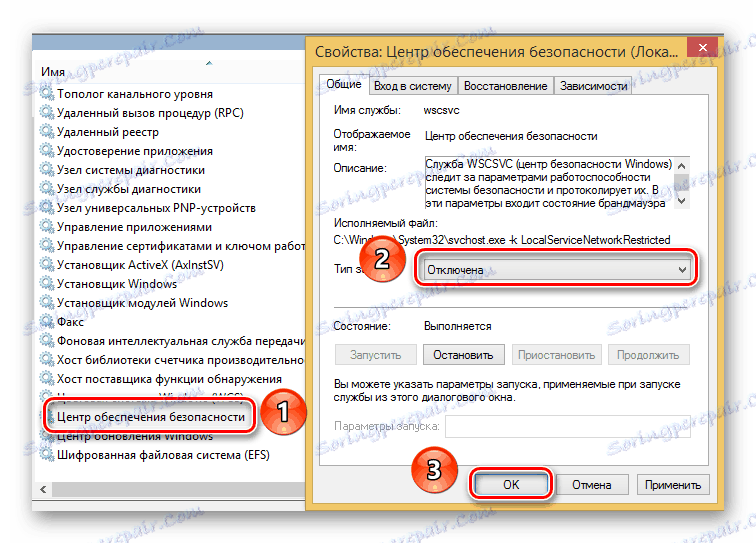Viewport: 756px width, 543px height.
Task: Switch to Восстановление tab
Action: [505, 86]
